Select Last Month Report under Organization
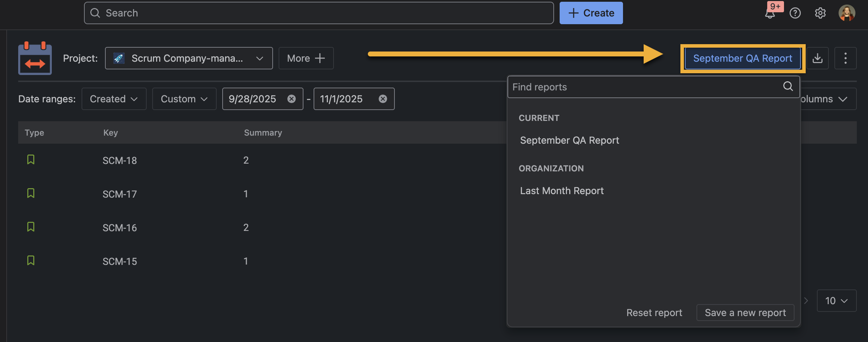Screen dimensions: 868x342 click(x=562, y=191)
